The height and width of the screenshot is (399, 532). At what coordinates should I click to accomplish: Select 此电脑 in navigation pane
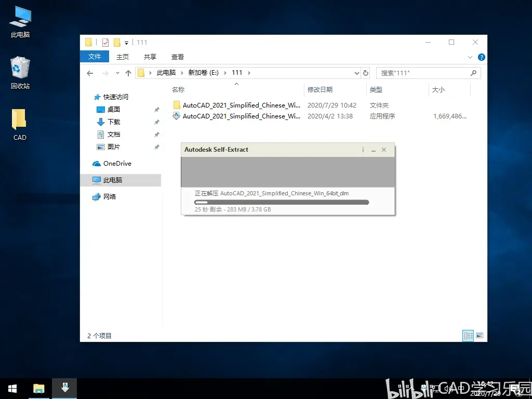pyautogui.click(x=121, y=180)
